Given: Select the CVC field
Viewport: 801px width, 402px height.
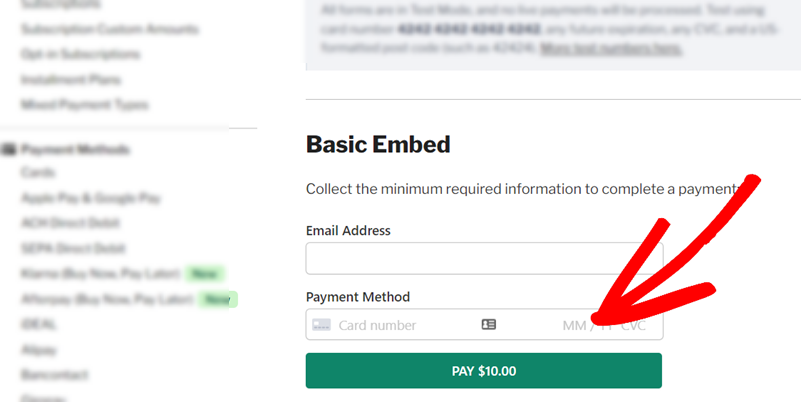Looking at the screenshot, I should [x=633, y=325].
